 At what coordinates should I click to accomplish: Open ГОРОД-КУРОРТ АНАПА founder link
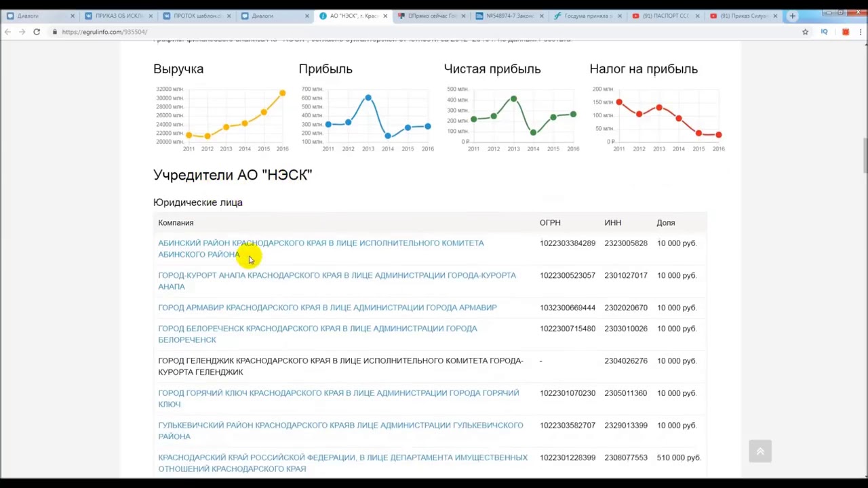337,281
